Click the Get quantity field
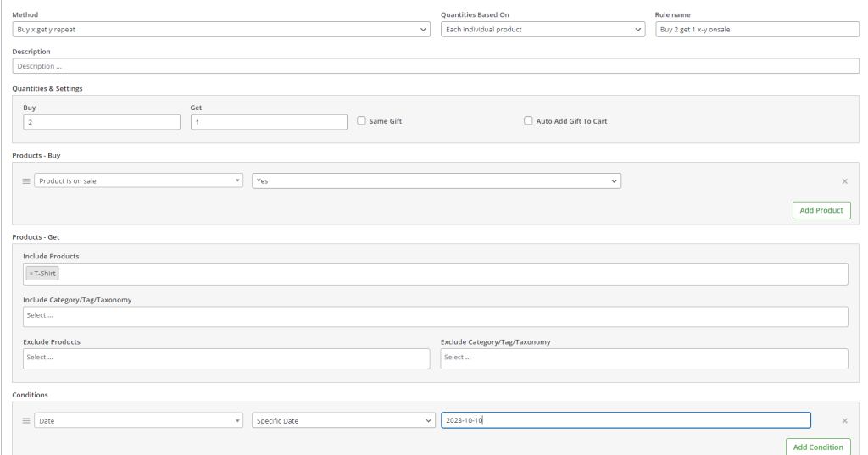 pyautogui.click(x=269, y=123)
